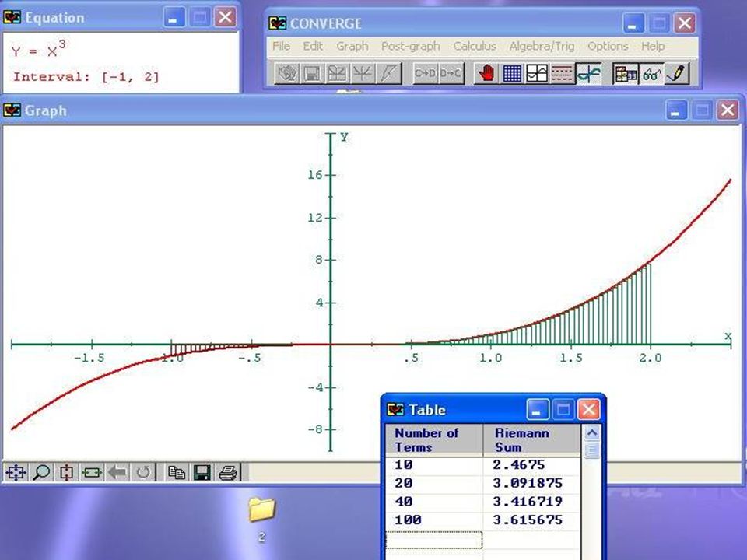Image resolution: width=747 pixels, height=560 pixels.
Task: Close the Graph window
Action: click(728, 110)
